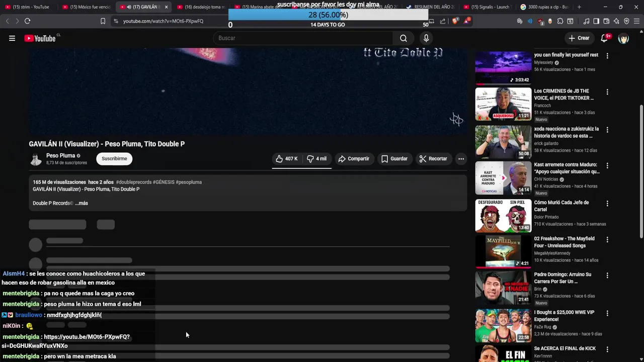Viewport: 644px width, 362px height.
Task: Open the #pesopluma hashtag link
Action: click(x=189, y=182)
